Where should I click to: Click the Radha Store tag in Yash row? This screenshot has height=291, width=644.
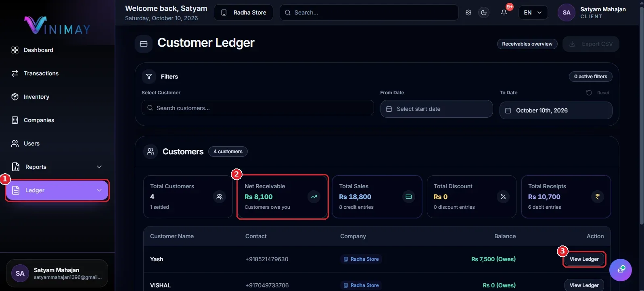[x=361, y=259]
